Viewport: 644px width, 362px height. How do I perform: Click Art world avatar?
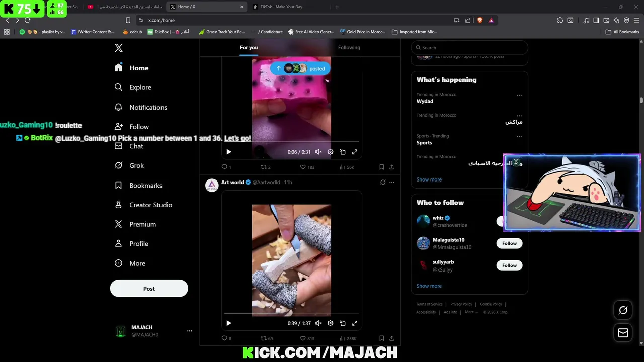[x=212, y=185]
